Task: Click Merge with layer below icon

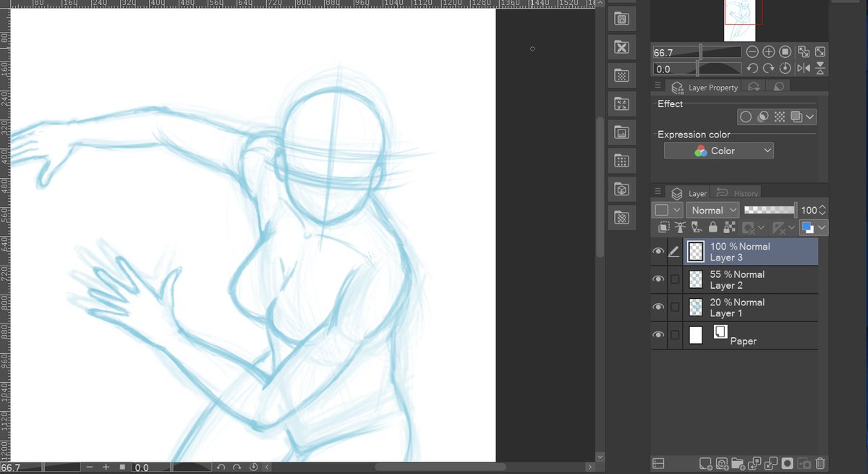Action: pyautogui.click(x=771, y=463)
